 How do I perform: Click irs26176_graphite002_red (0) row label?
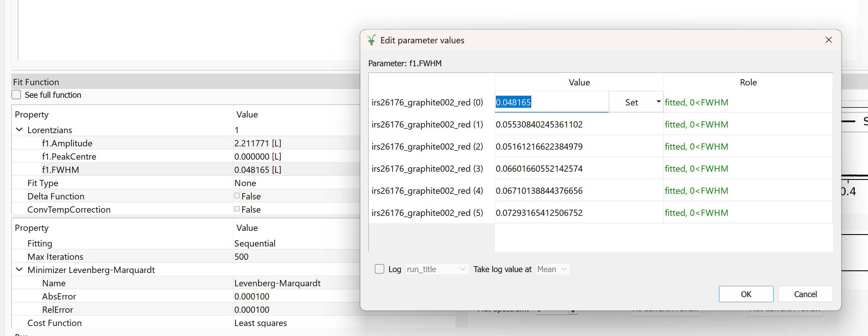coord(427,102)
